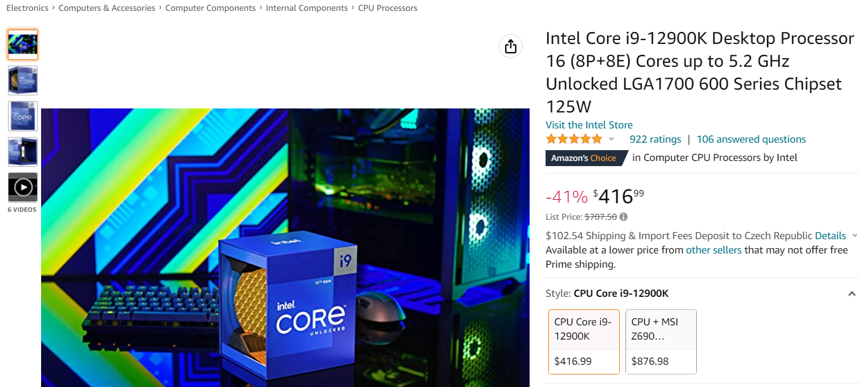Expand the shipping Details chevron
This screenshot has width=868, height=387.
click(854, 236)
